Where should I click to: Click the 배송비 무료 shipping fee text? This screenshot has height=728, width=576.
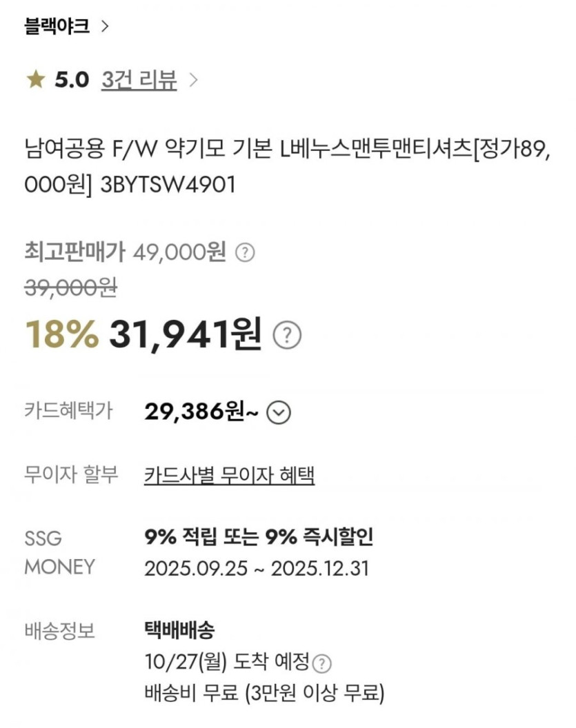click(x=264, y=692)
